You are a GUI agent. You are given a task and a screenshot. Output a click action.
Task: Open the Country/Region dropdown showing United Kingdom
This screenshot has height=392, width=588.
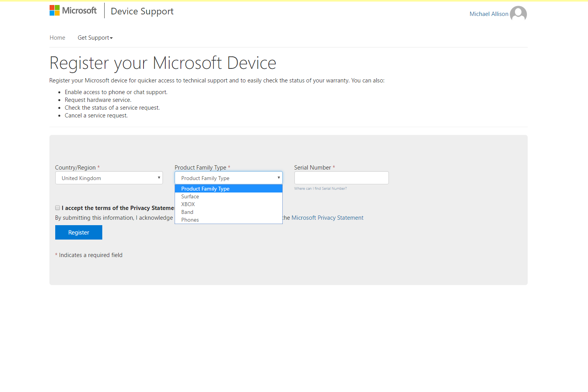click(x=109, y=178)
